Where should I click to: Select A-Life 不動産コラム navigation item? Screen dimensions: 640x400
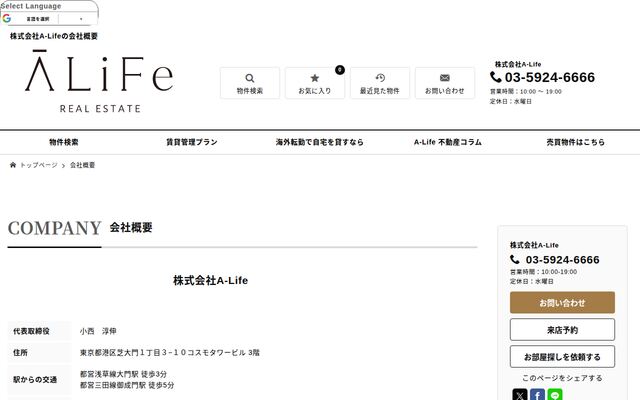coord(448,142)
